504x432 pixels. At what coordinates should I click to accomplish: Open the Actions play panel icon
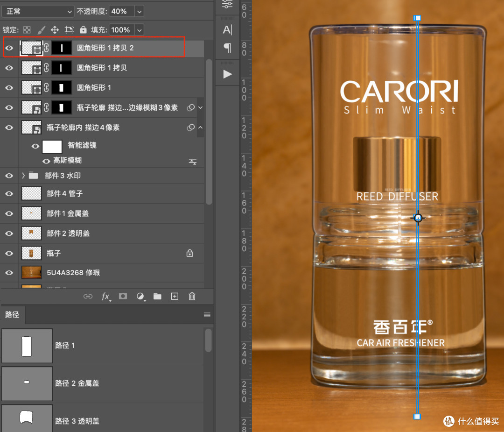pos(228,74)
